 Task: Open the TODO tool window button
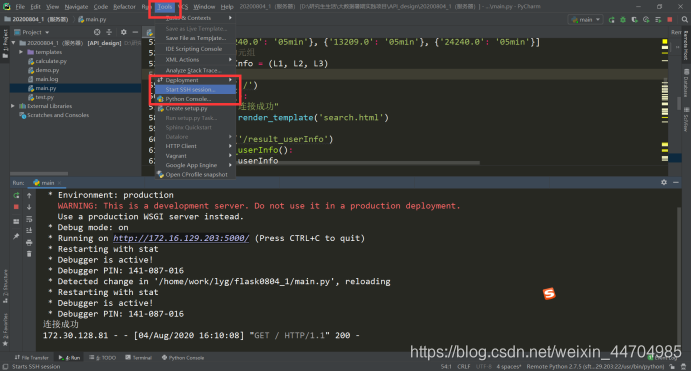coord(102,358)
